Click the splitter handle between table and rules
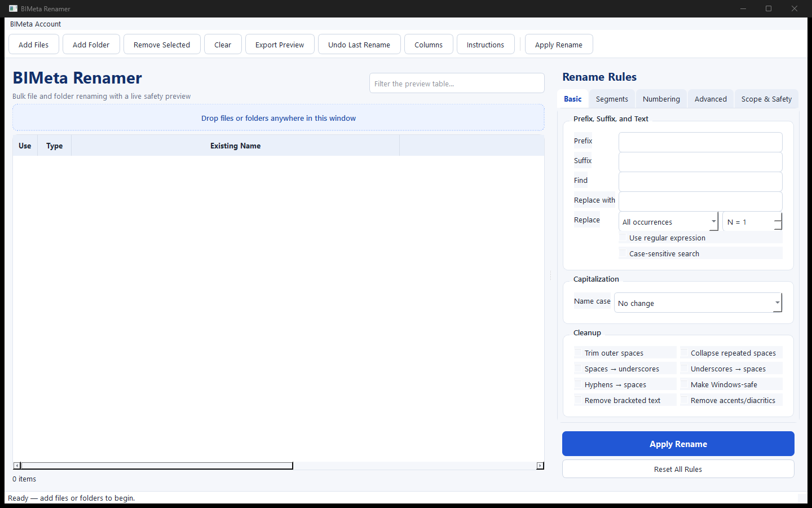Screen dimensions: 812x508 (551, 275)
